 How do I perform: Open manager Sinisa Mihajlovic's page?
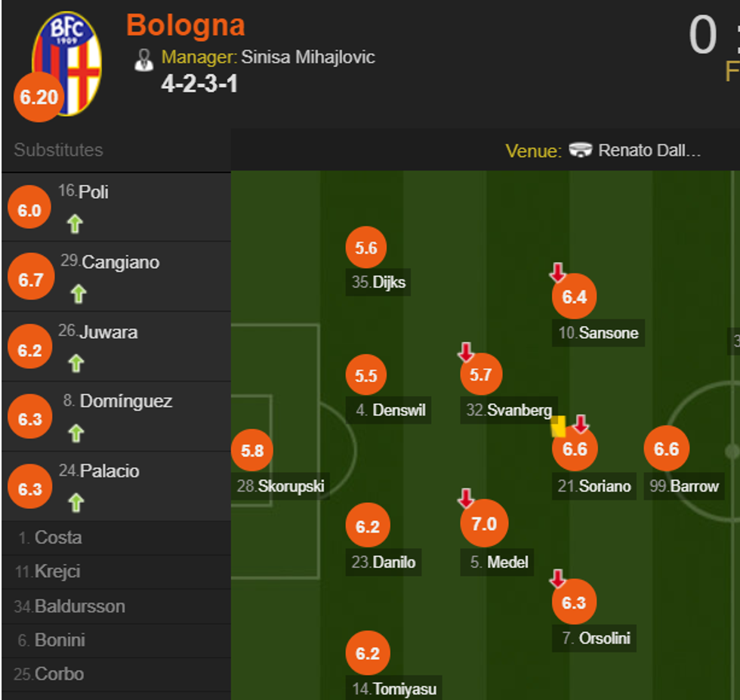click(x=307, y=57)
